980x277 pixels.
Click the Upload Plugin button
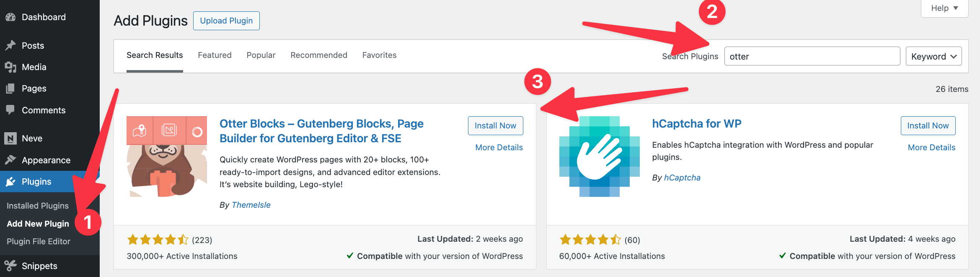click(x=226, y=21)
